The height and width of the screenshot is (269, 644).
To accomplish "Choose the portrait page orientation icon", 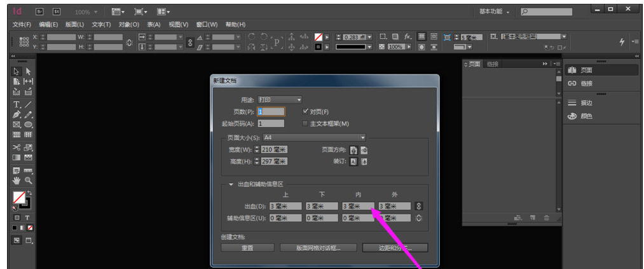I will click(353, 150).
